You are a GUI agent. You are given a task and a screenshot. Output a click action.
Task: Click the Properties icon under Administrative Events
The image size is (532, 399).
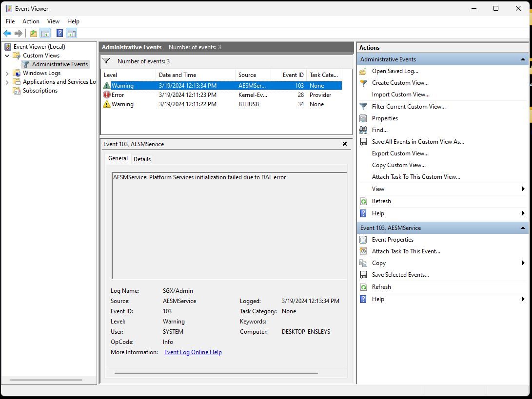click(363, 118)
